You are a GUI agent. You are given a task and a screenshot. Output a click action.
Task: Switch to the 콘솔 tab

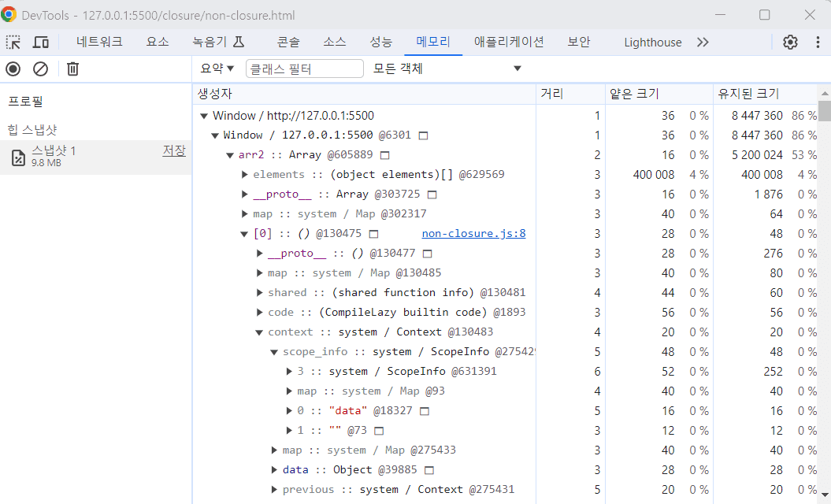[x=288, y=42]
